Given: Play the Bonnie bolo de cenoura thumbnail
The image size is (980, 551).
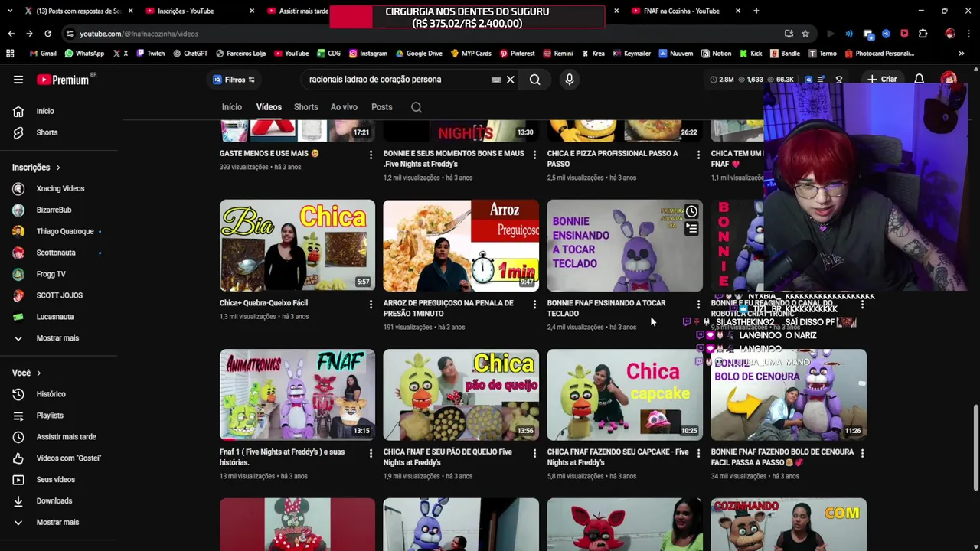Looking at the screenshot, I should pyautogui.click(x=789, y=395).
